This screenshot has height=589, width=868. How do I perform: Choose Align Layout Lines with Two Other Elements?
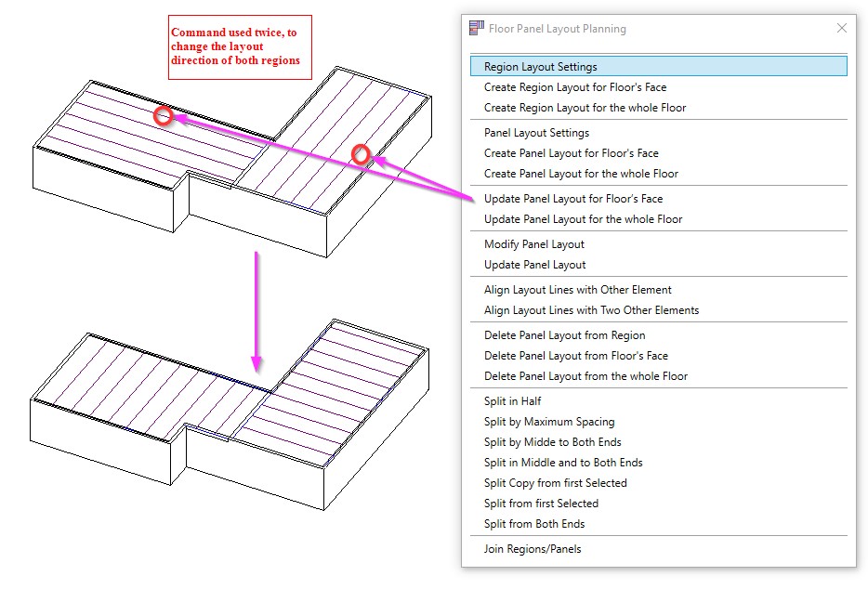tap(591, 310)
